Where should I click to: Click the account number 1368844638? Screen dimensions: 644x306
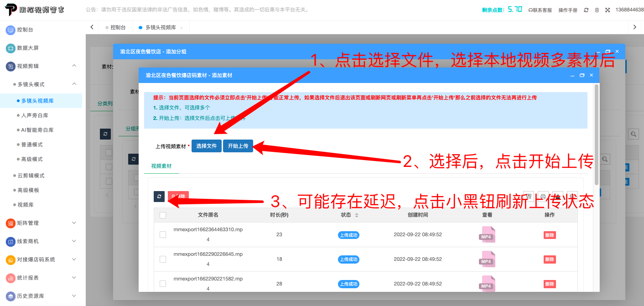click(629, 10)
